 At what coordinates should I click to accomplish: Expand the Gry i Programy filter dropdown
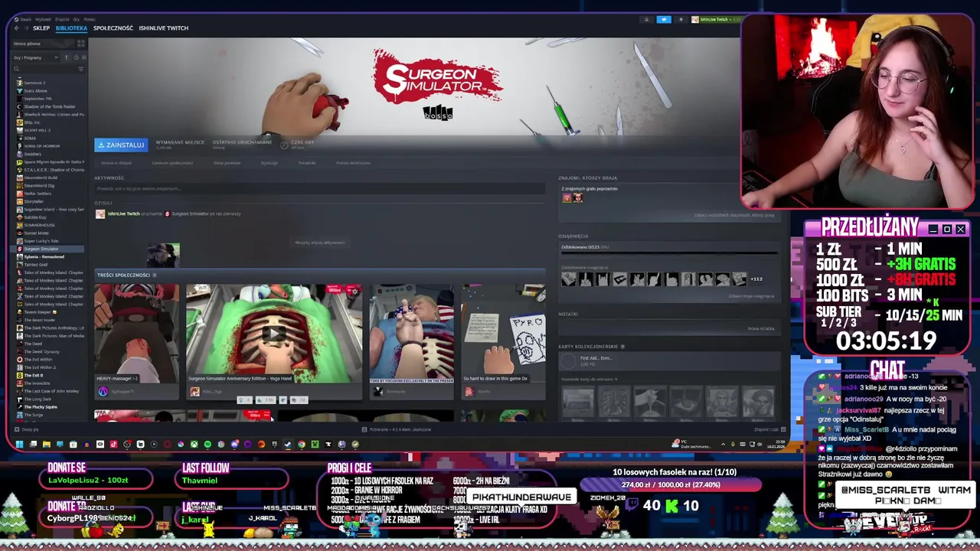[35, 57]
